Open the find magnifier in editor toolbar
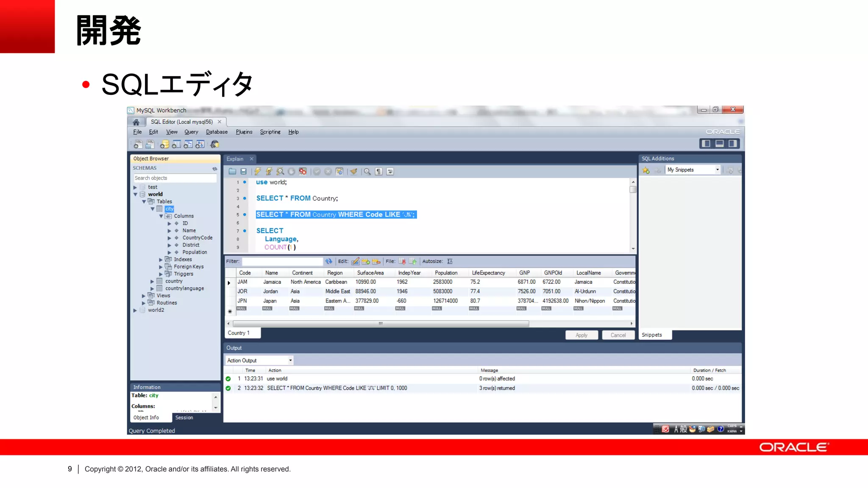This screenshot has width=868, height=488. point(367,172)
